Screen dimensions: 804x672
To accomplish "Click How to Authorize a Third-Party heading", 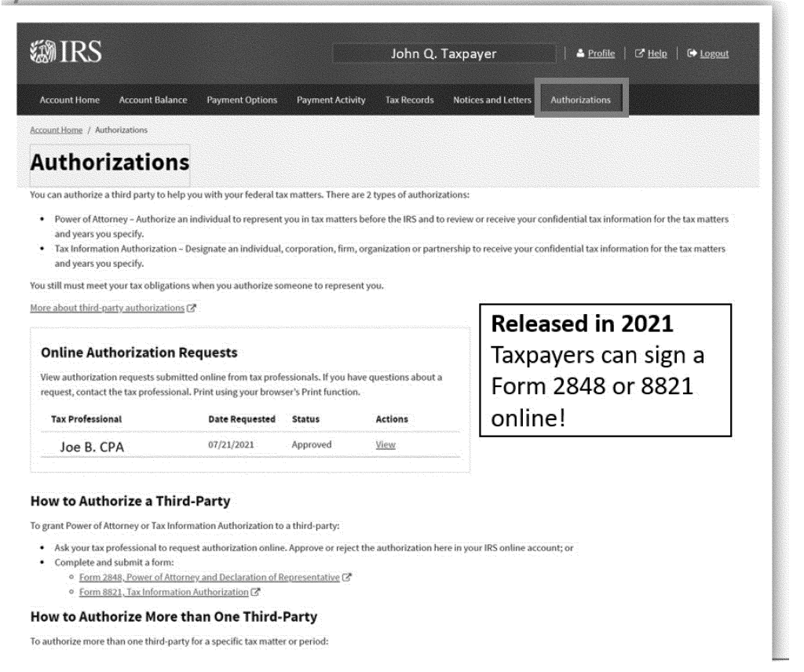I will (130, 502).
